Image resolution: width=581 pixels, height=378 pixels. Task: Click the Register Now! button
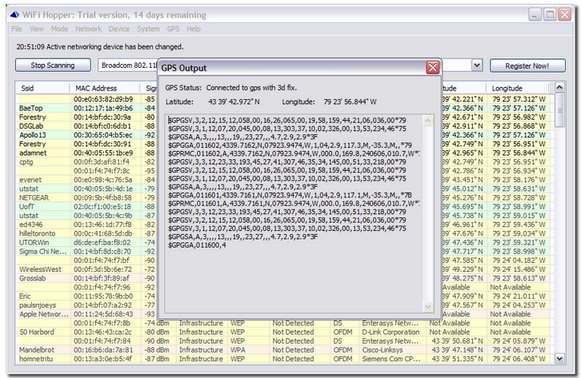point(528,66)
